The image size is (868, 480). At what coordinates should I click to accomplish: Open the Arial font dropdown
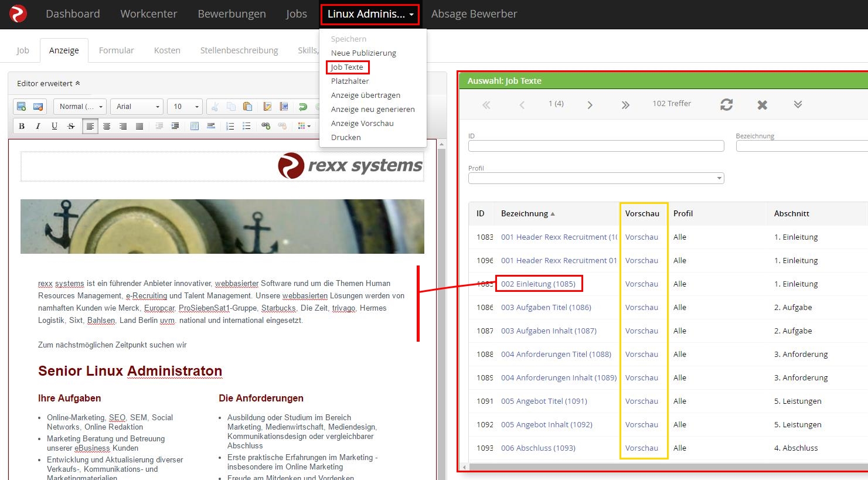tap(137, 107)
